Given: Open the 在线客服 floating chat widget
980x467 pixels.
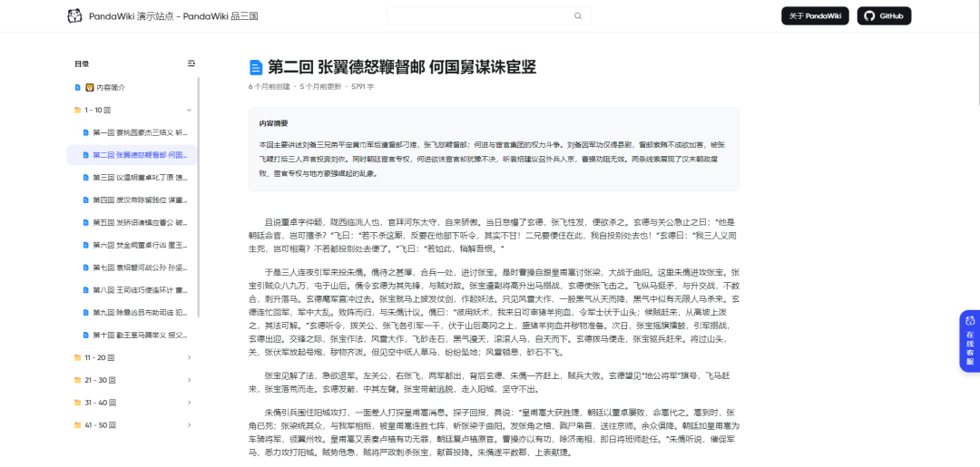Looking at the screenshot, I should click(x=968, y=340).
